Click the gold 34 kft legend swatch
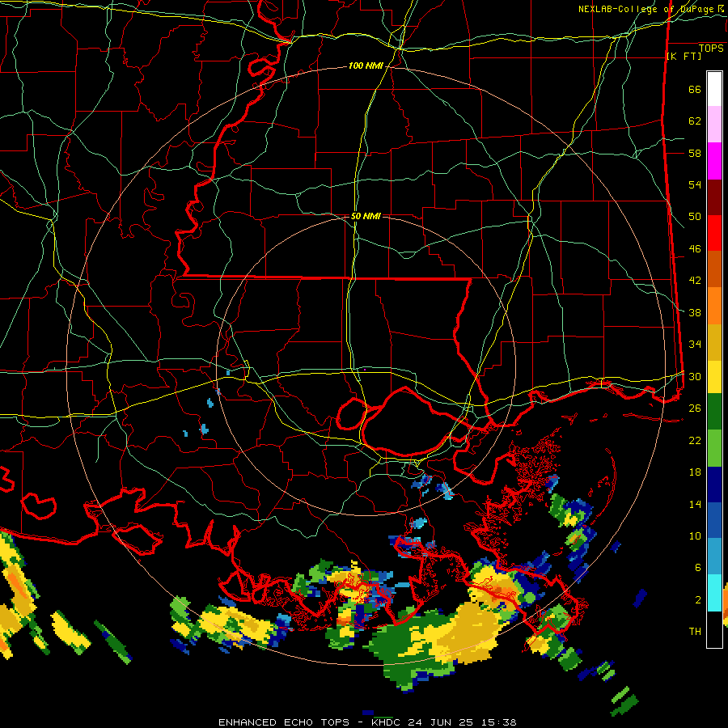Screen dimensions: 728x728 pos(714,342)
